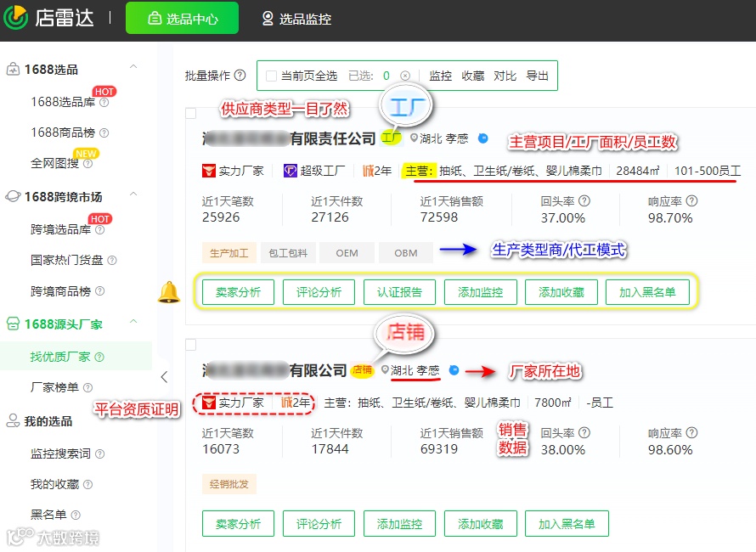Click blue icon beside second 湖北 孝感
The image size is (756, 552).
454,370
